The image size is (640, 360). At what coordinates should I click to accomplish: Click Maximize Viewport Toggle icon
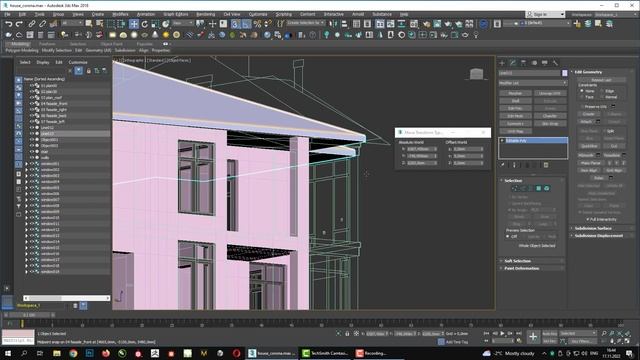click(x=628, y=341)
